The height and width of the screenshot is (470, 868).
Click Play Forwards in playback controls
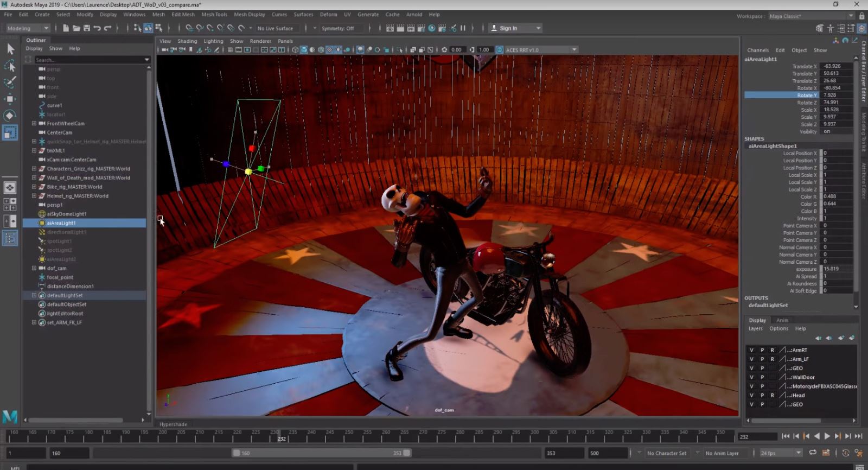pyautogui.click(x=827, y=436)
